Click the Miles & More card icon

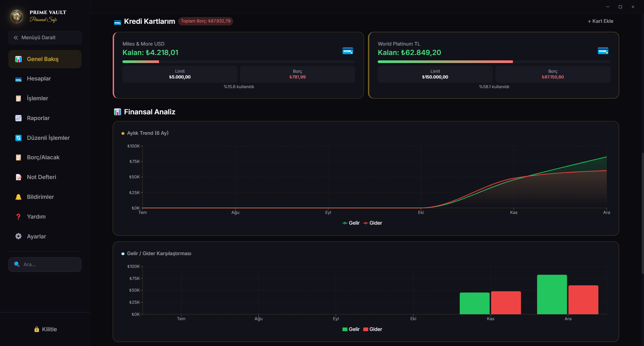pos(347,51)
